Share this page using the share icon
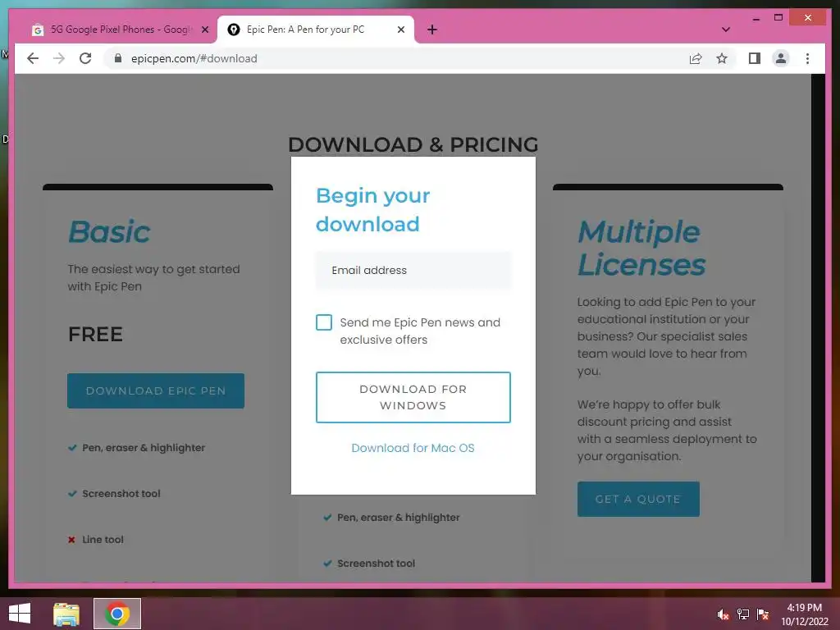 [696, 58]
